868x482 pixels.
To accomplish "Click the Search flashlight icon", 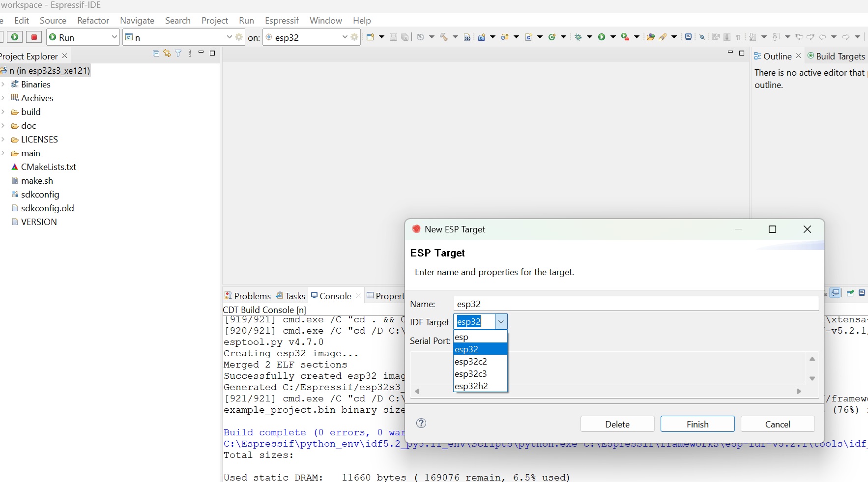I will 663,37.
